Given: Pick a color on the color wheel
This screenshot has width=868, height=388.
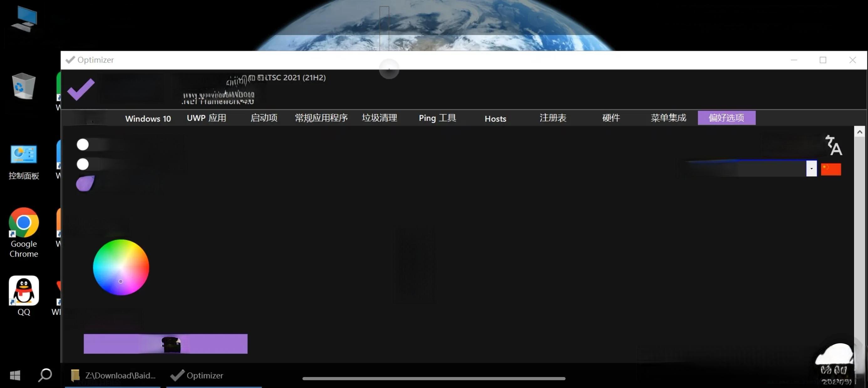Looking at the screenshot, I should click(121, 267).
